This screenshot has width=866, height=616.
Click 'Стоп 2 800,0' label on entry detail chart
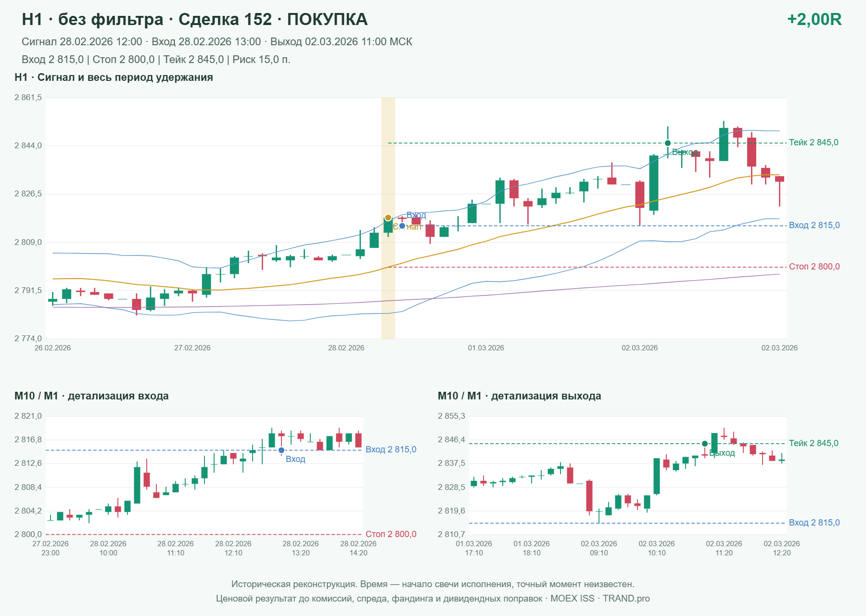(391, 534)
